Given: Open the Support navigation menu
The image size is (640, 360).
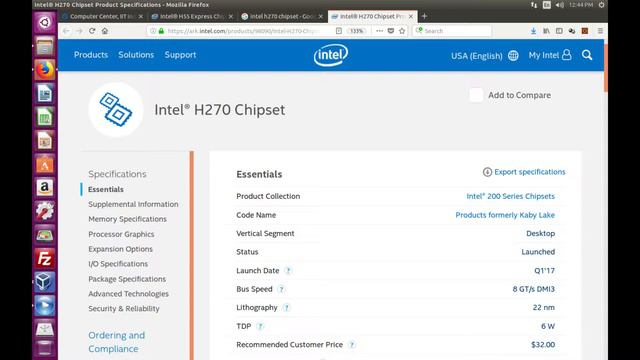Looking at the screenshot, I should (180, 55).
